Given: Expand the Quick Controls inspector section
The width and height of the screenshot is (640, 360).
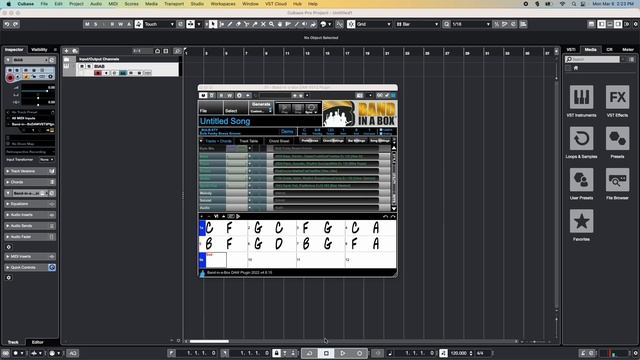Looking at the screenshot, I should (30, 267).
